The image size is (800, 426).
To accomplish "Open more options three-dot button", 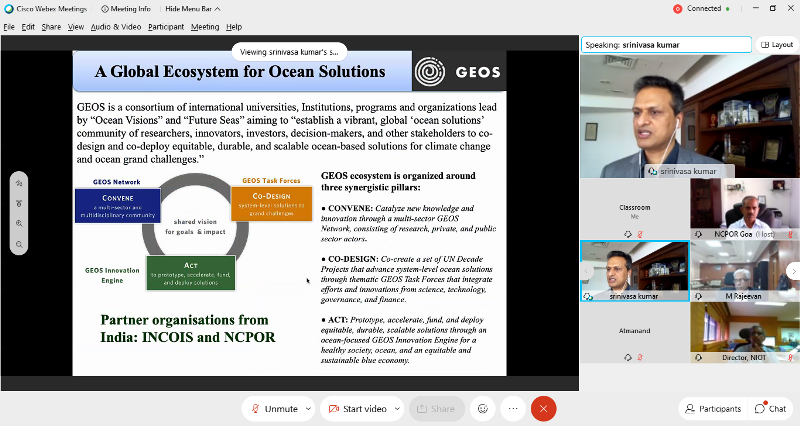I will (513, 409).
